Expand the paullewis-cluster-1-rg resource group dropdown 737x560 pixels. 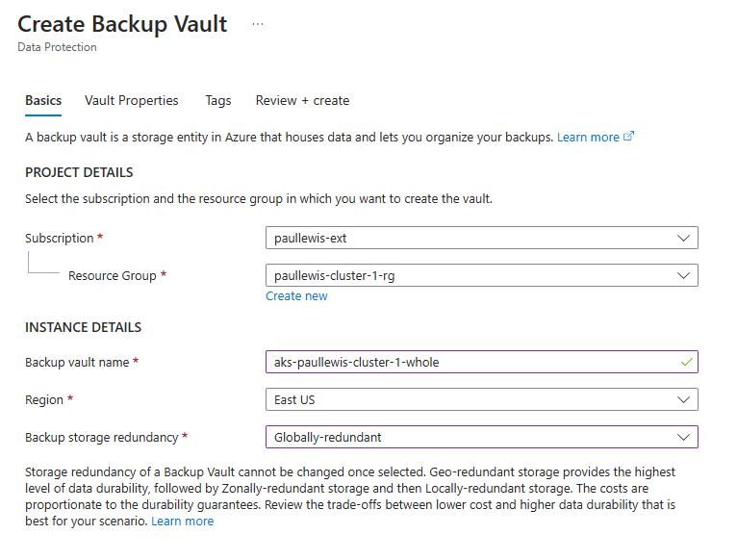482,275
